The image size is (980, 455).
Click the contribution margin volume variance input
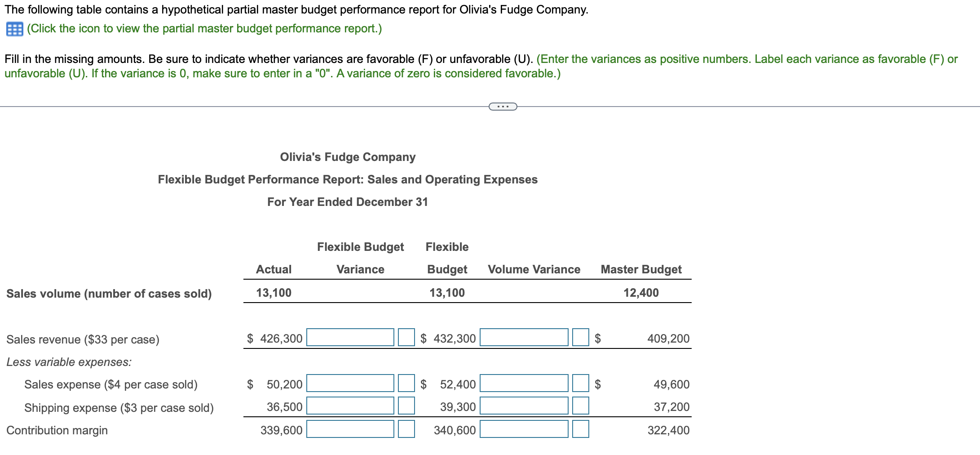(x=523, y=429)
